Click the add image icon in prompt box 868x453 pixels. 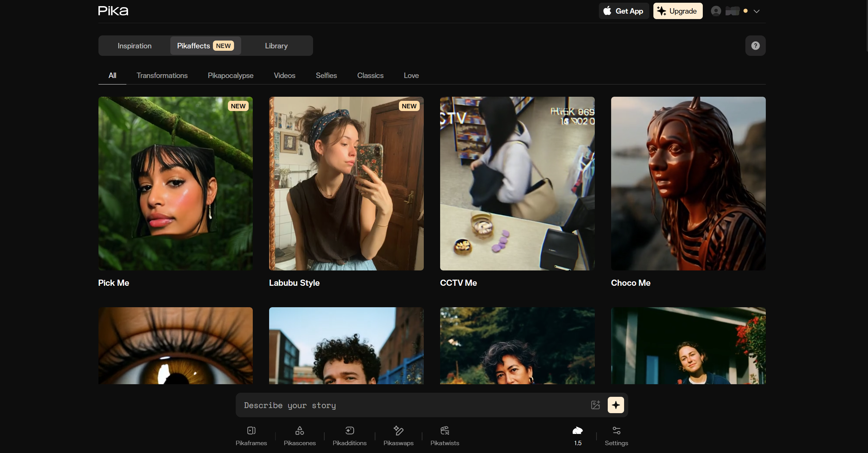[x=595, y=405]
